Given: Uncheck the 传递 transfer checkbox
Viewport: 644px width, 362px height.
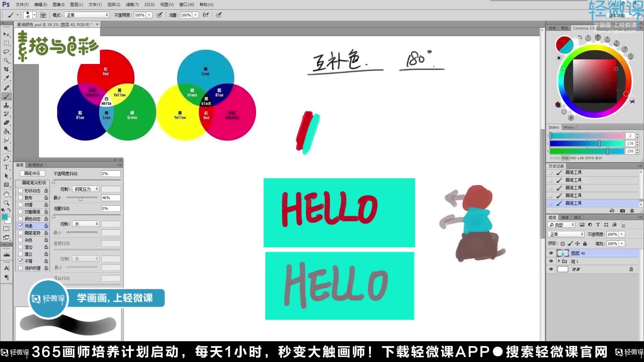Looking at the screenshot, I should pyautogui.click(x=21, y=226).
